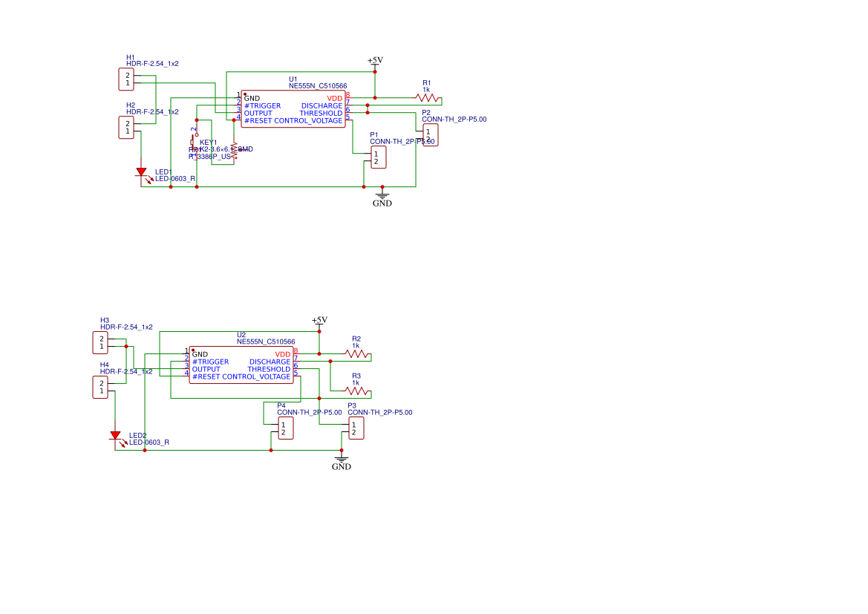Screen dimensions: 868x614
Task: Click DISCHARGE pin label on U1
Action: [x=322, y=105]
